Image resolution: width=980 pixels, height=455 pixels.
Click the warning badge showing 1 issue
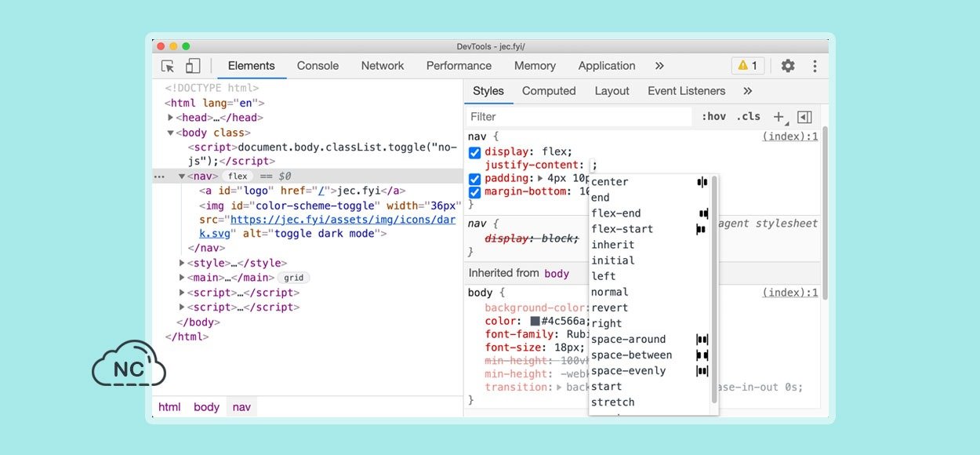click(748, 66)
